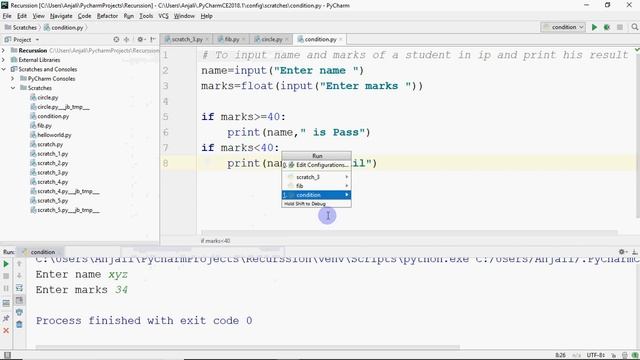
Task: Click the restore layout icon in Run panel
Action: click(6, 303)
